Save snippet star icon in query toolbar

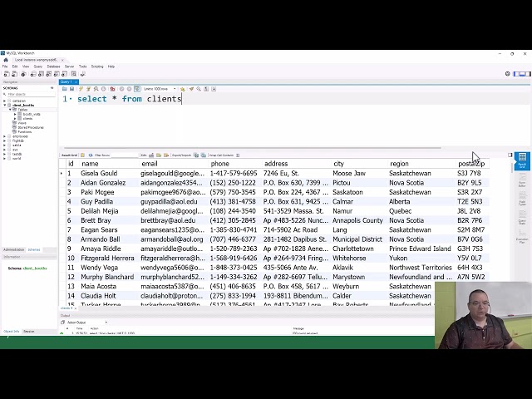[x=183, y=89]
